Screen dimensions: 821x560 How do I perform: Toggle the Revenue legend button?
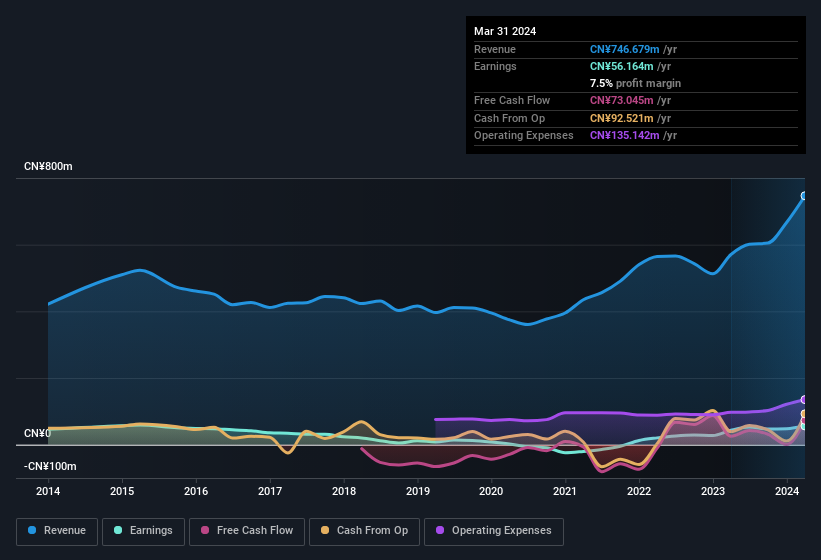(57, 531)
